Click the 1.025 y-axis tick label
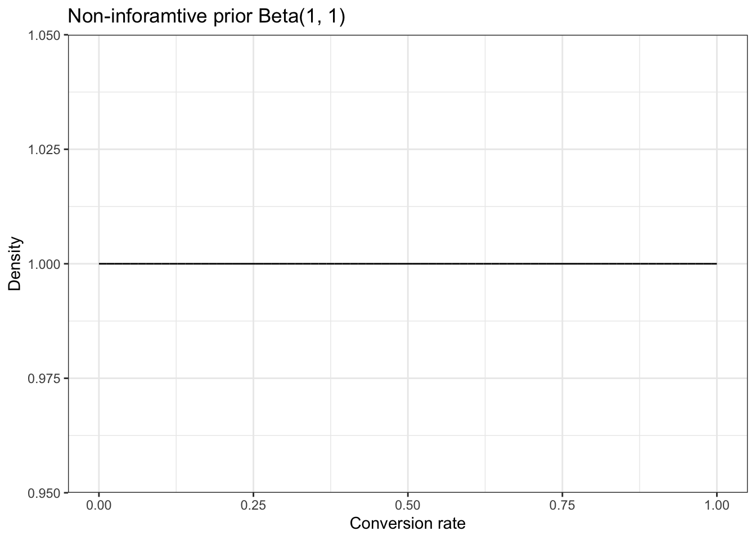Screen dimensions: 756x540 (46, 150)
